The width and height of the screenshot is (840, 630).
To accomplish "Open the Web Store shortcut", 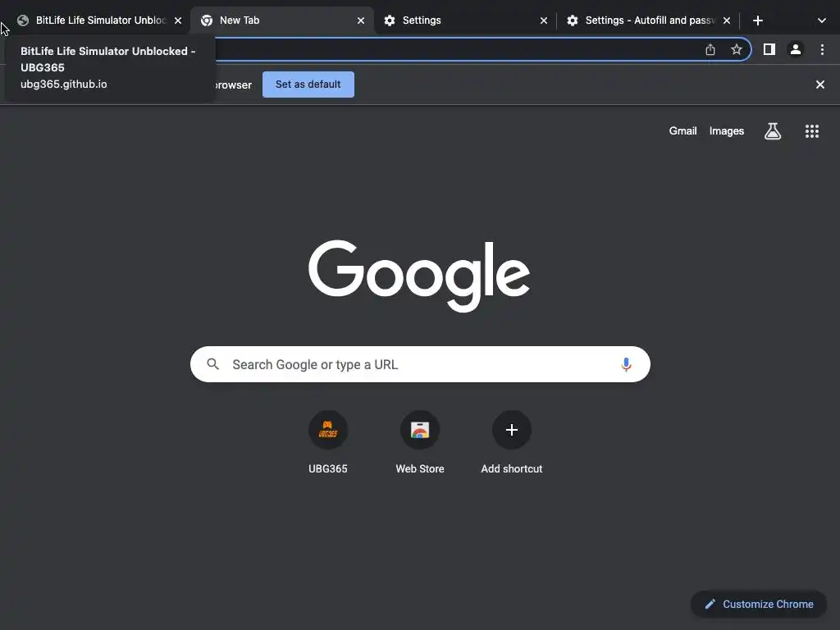I will click(419, 442).
